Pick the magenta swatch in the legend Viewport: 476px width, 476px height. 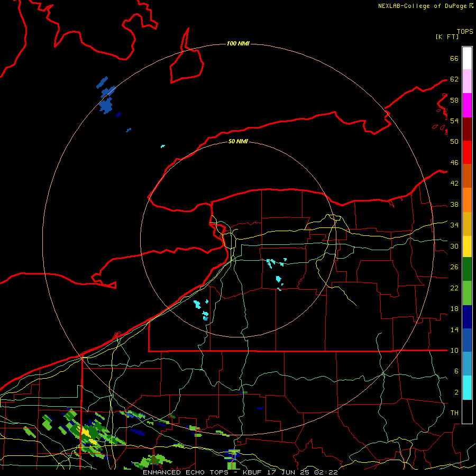click(467, 105)
